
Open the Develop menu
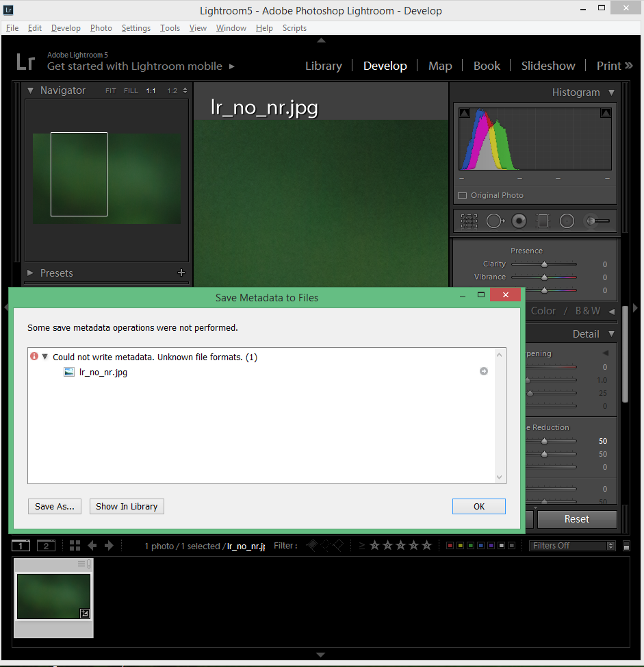pyautogui.click(x=66, y=28)
